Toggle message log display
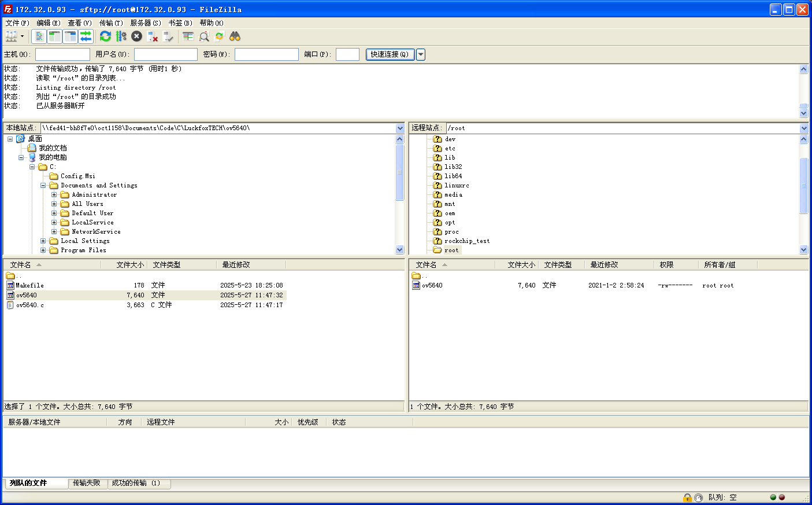Screen dimensions: 812x505 pyautogui.click(x=39, y=36)
